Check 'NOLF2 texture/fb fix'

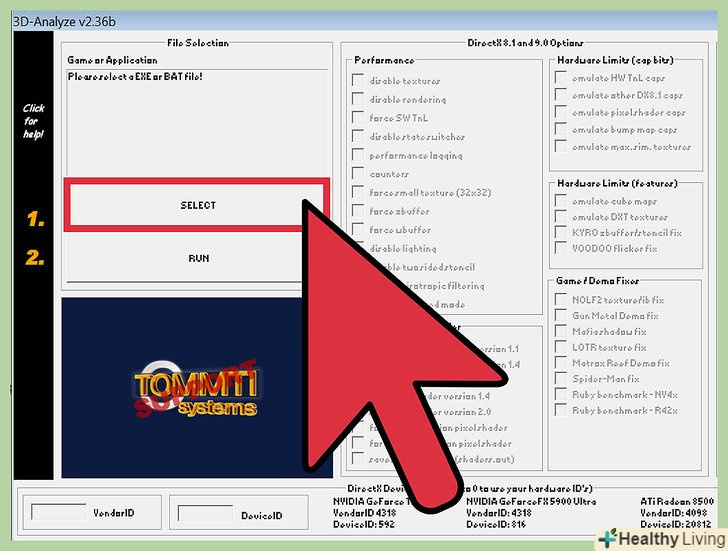[x=561, y=299]
